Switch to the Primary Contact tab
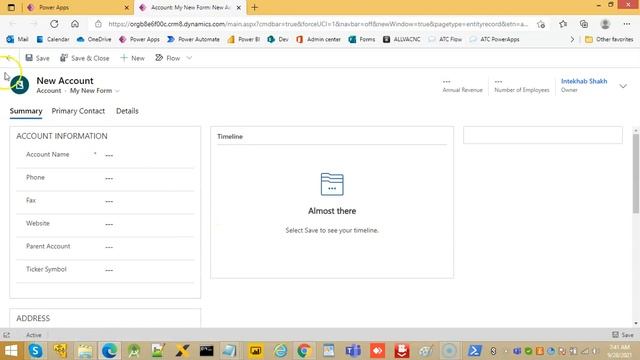The width and height of the screenshot is (640, 360). pyautogui.click(x=78, y=111)
